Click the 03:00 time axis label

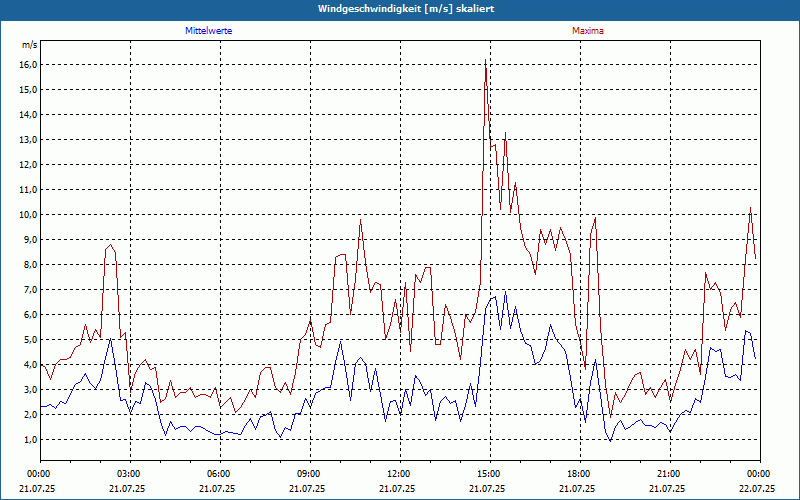[131, 474]
